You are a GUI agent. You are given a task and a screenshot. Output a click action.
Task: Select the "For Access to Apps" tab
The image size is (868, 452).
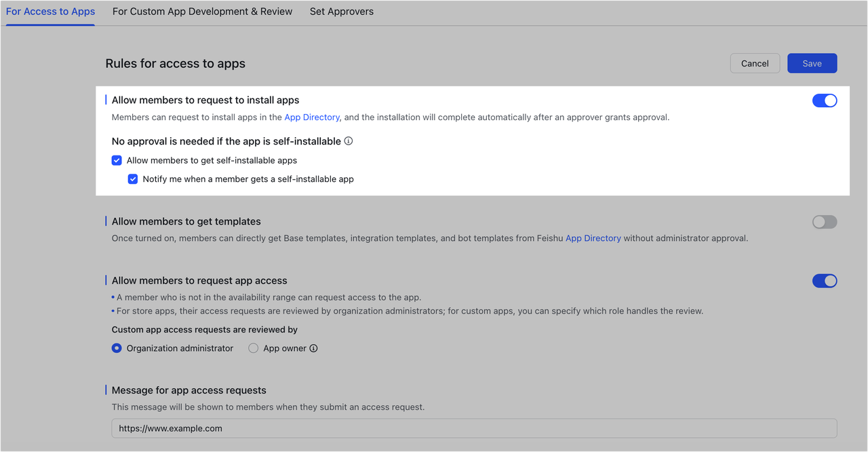click(50, 11)
